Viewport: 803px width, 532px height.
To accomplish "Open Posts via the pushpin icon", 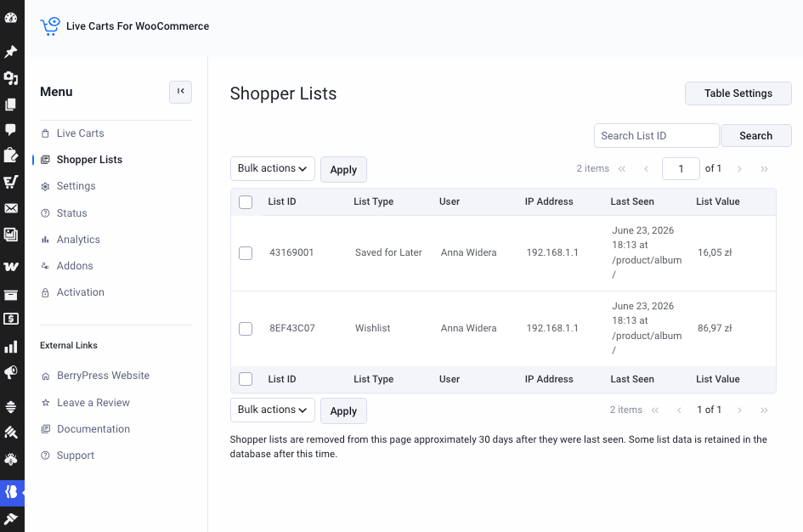I will [x=11, y=51].
